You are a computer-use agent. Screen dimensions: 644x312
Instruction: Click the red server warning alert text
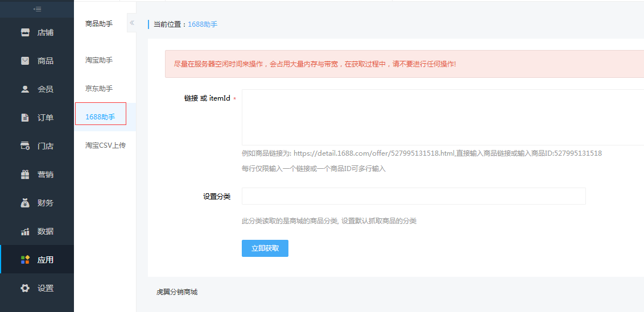coord(315,64)
